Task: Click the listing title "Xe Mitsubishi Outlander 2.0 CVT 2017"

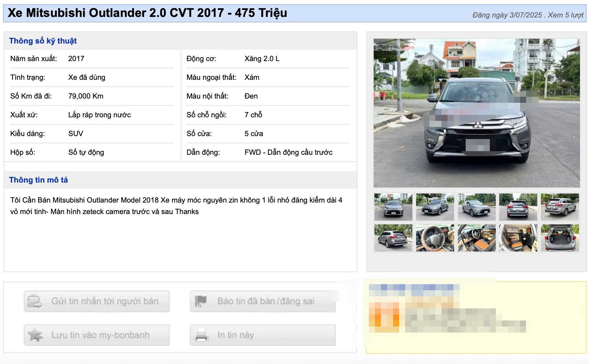Action: pyautogui.click(x=116, y=13)
